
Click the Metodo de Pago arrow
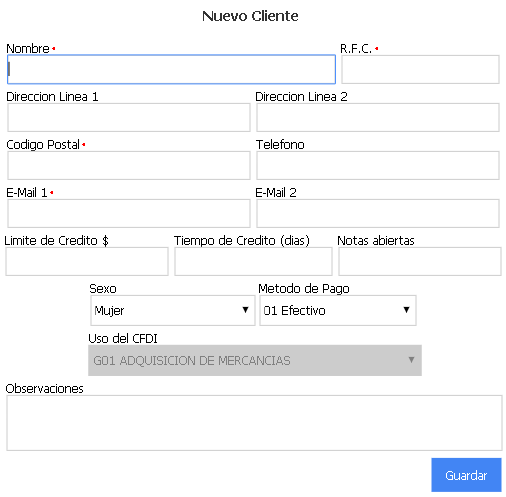(x=406, y=310)
